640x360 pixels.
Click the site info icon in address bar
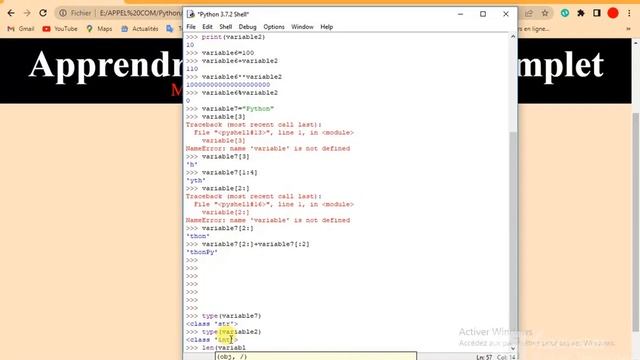click(63, 13)
